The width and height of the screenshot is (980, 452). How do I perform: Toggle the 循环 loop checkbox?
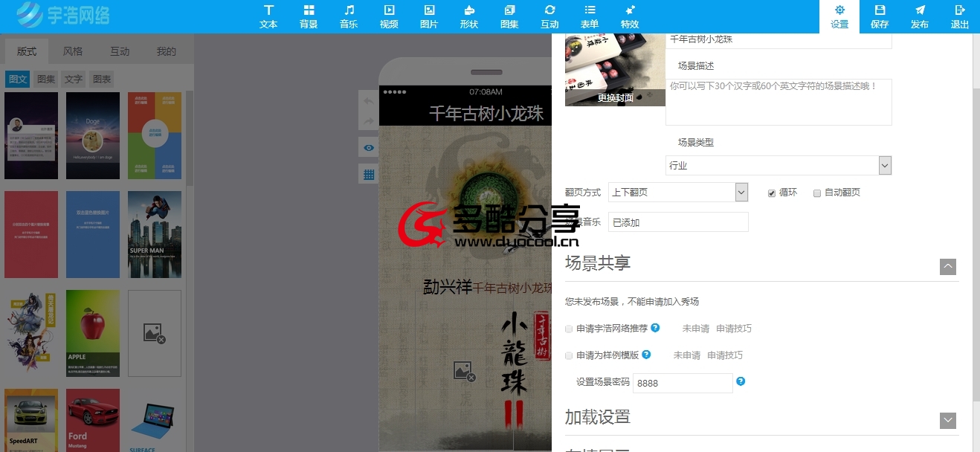point(772,193)
